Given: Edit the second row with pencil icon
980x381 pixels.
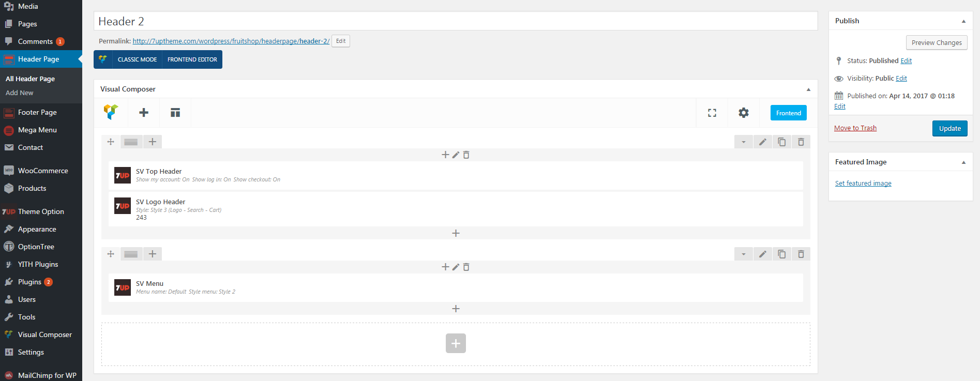Looking at the screenshot, I should (763, 254).
